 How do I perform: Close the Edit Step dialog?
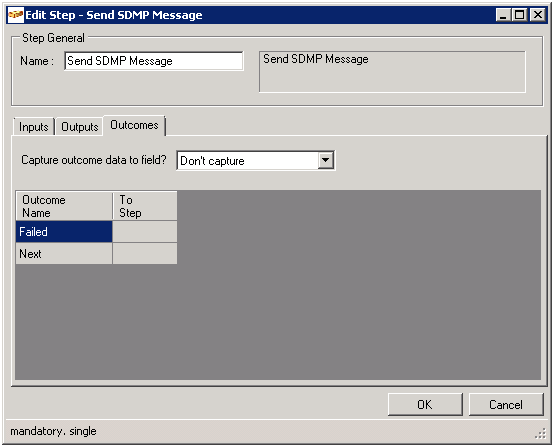tap(538, 15)
